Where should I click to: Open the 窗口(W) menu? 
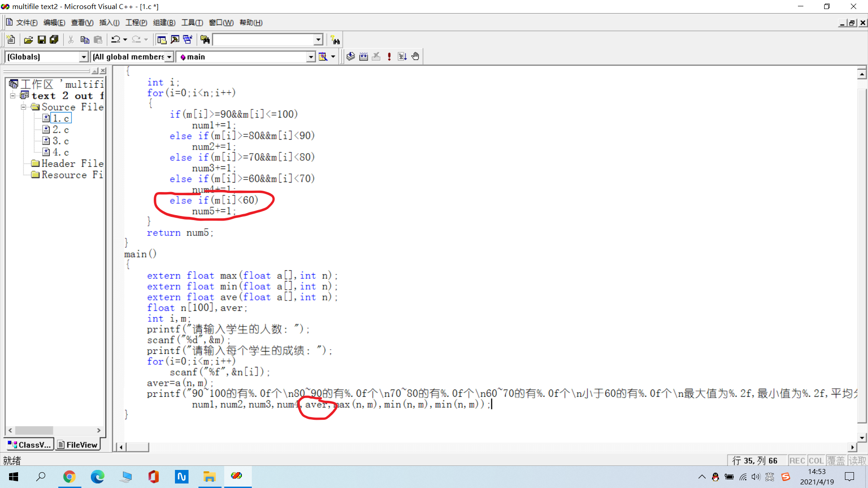pos(222,23)
